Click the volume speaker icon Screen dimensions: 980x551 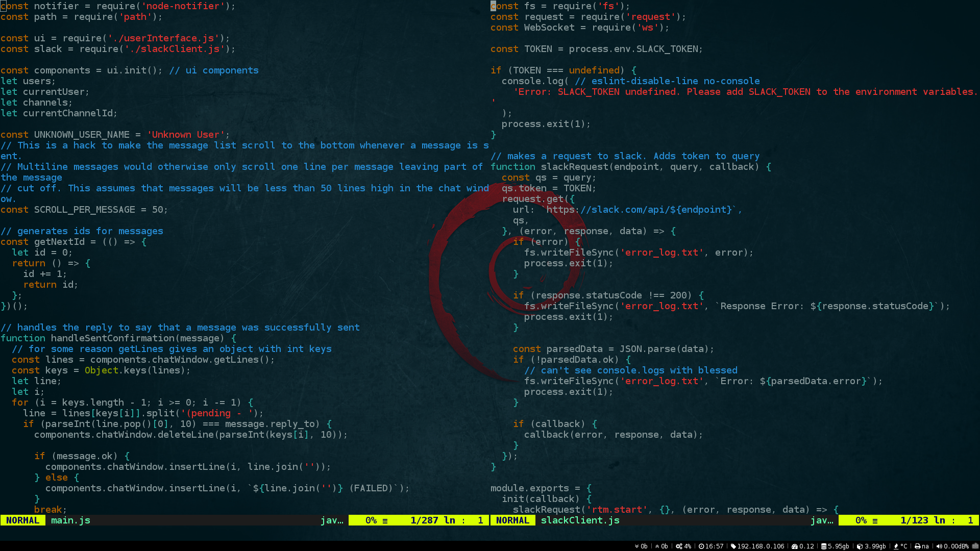click(x=939, y=546)
